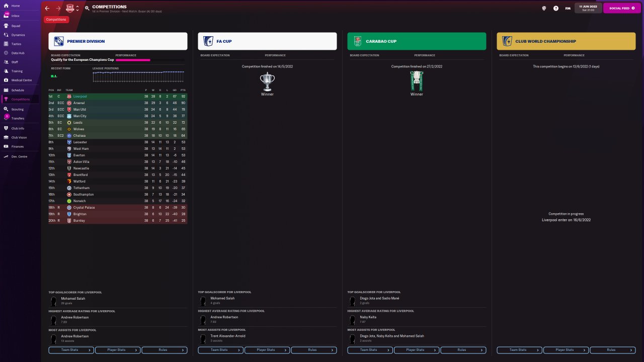This screenshot has height=362, width=644.
Task: Open Naby Keita under Carabao Cup ratings
Action: point(368,317)
